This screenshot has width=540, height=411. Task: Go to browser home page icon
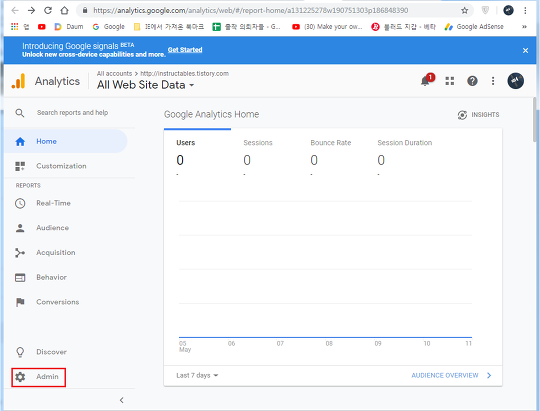click(x=64, y=10)
